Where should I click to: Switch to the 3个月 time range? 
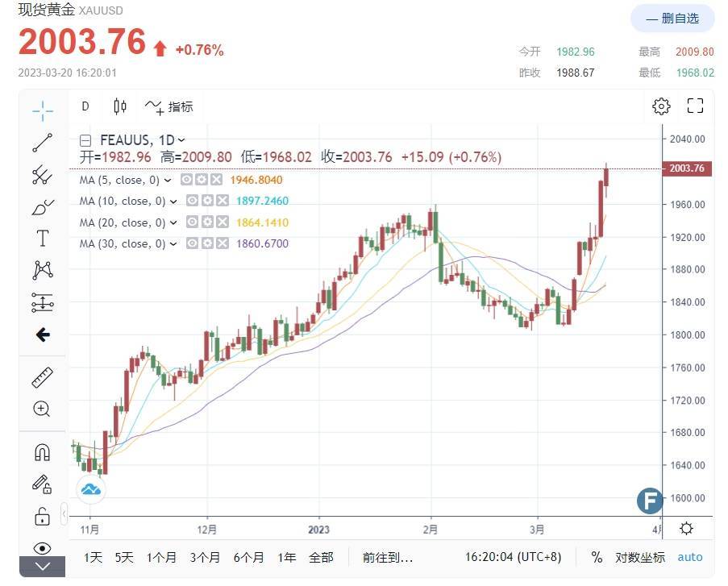point(205,557)
